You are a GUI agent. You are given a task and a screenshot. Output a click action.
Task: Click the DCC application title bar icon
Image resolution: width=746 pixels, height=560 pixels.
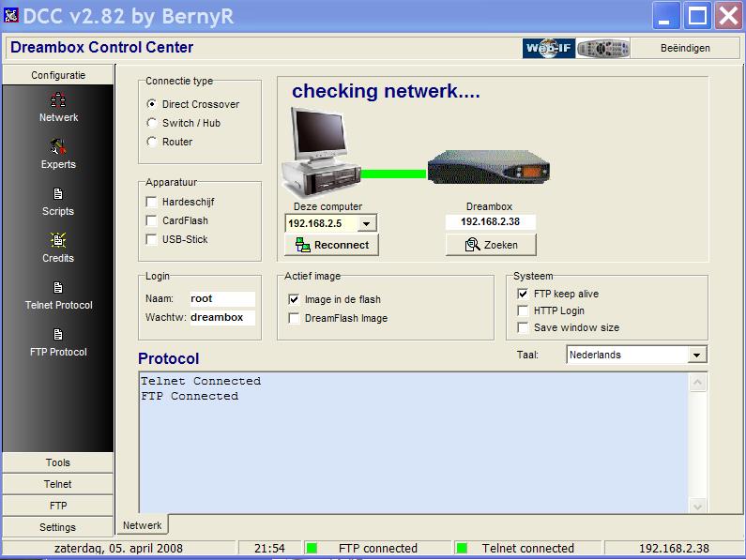(10, 15)
